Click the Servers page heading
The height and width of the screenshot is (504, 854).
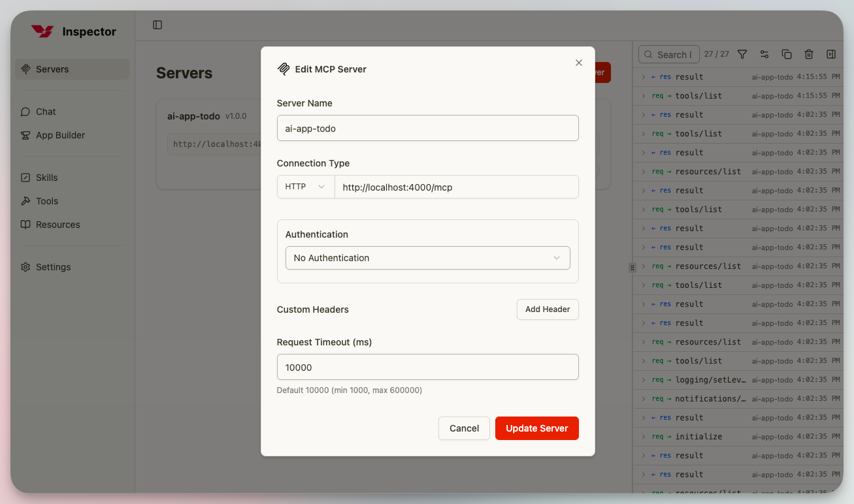pyautogui.click(x=184, y=73)
